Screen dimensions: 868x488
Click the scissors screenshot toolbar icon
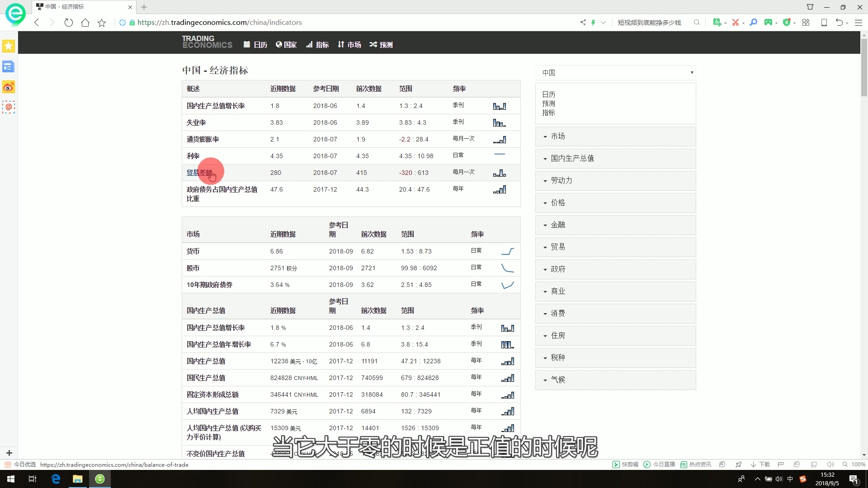pyautogui.click(x=736, y=23)
